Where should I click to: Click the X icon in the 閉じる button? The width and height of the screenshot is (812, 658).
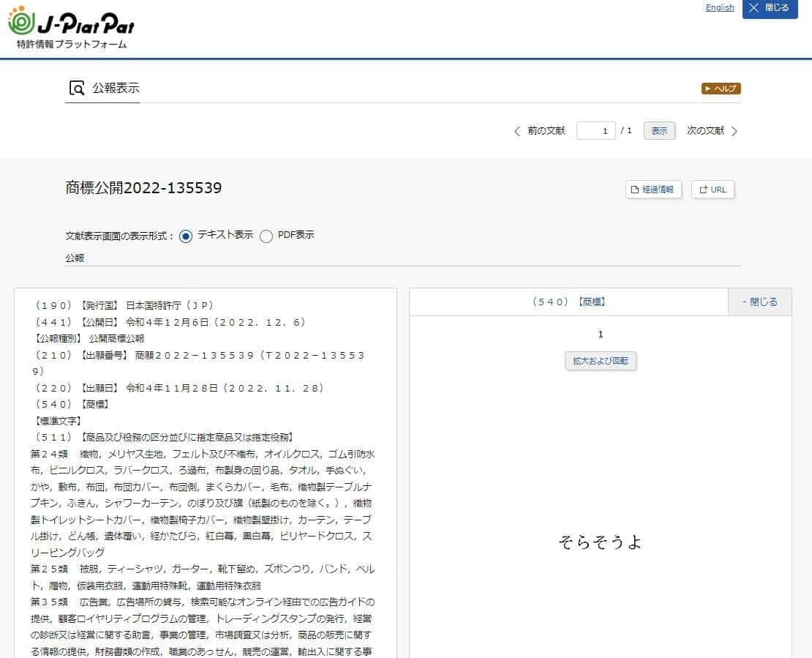tap(753, 9)
